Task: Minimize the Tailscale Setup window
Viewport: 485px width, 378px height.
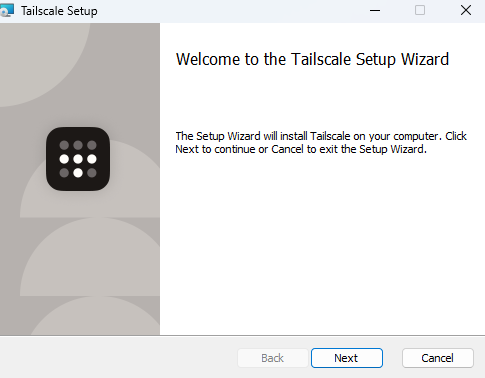Action: 375,10
